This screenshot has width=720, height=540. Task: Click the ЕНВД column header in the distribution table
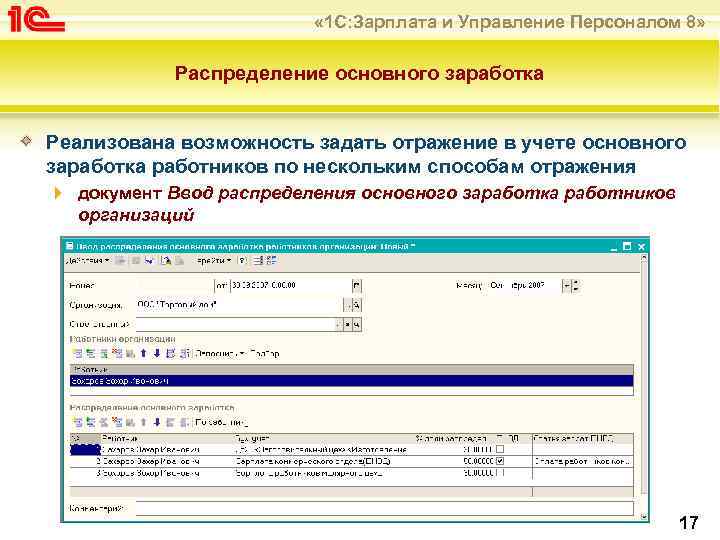513,439
